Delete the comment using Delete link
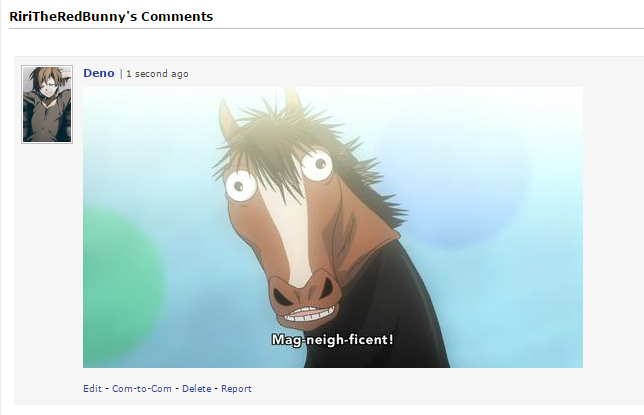Image resolution: width=644 pixels, height=415 pixels. tap(196, 388)
